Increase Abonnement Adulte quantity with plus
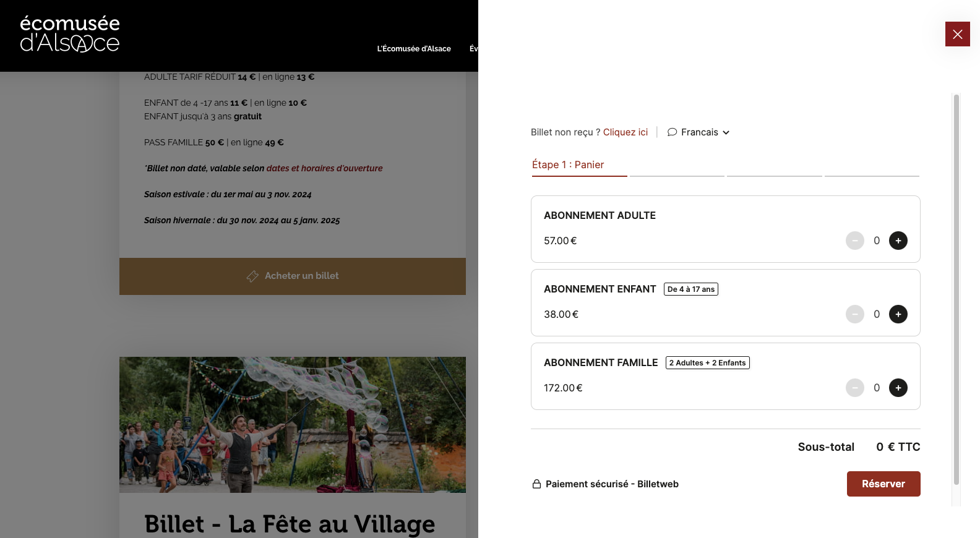This screenshot has height=538, width=980. coord(898,241)
